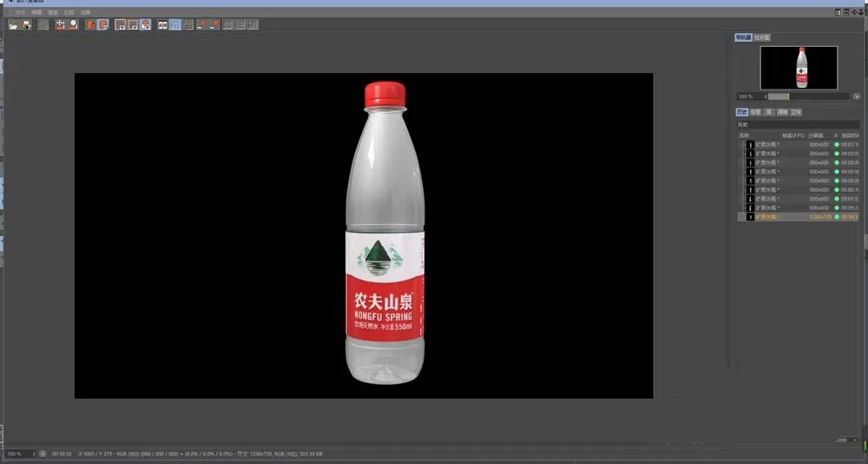Open the 文件 menu
The height and width of the screenshot is (464, 868).
click(21, 12)
